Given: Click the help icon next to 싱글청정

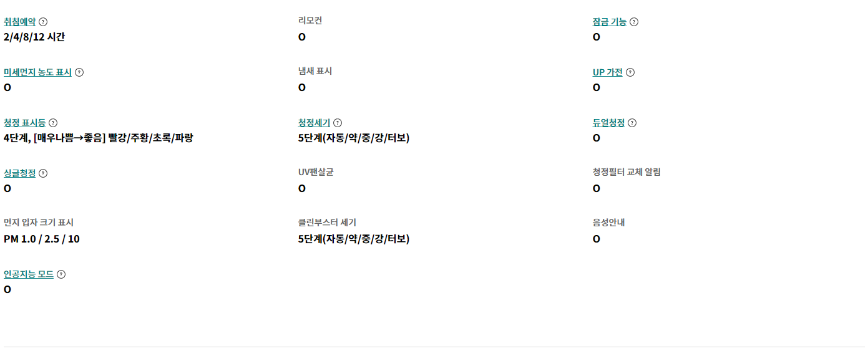Looking at the screenshot, I should [x=43, y=173].
